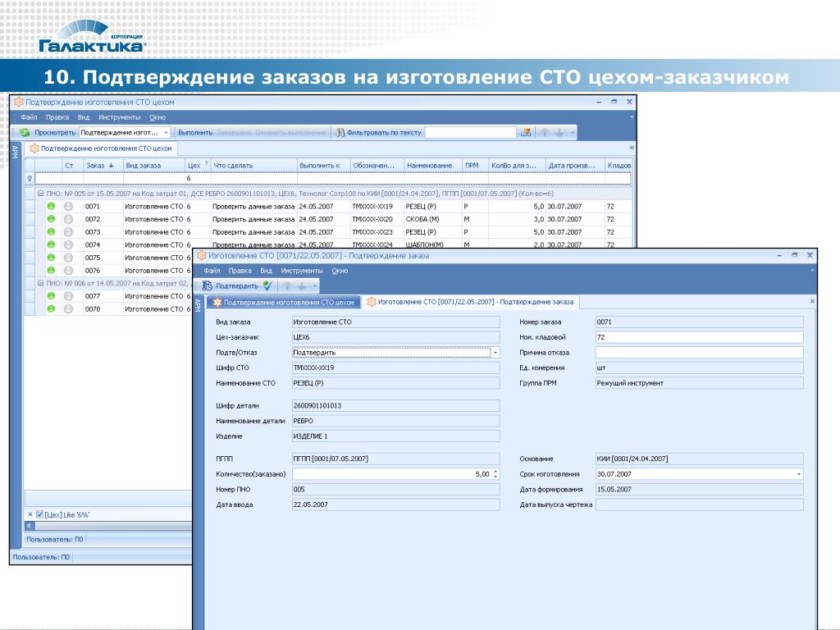Viewport: 840px width, 630px height.
Task: Open Окно menu in the front window
Action: click(340, 271)
